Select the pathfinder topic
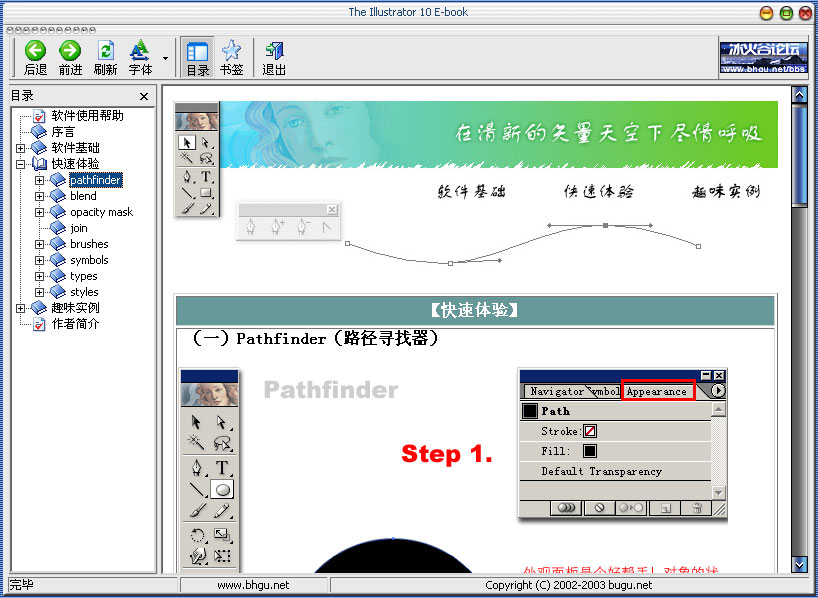 click(95, 180)
